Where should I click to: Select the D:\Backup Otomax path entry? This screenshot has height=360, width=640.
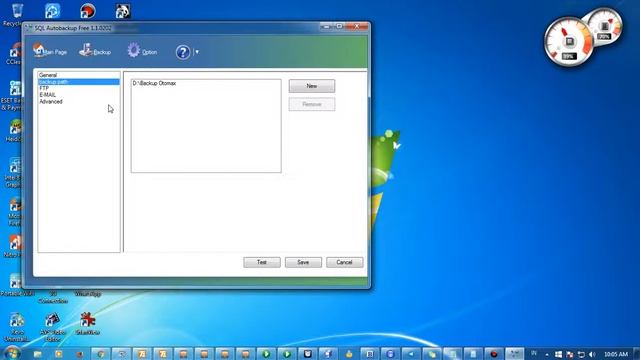click(154, 83)
